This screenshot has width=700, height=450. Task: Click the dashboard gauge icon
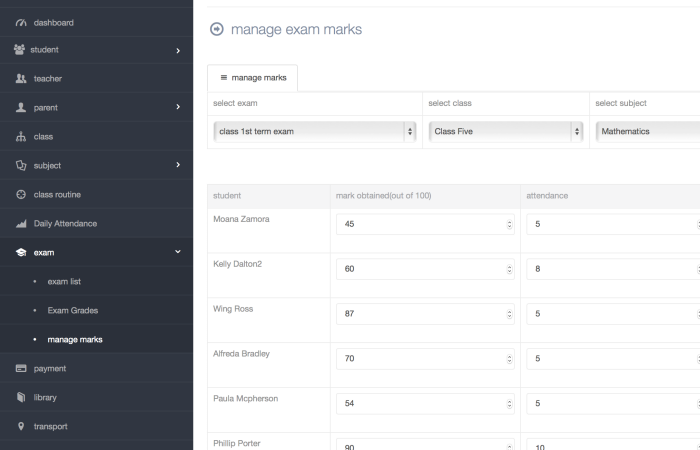coord(21,22)
